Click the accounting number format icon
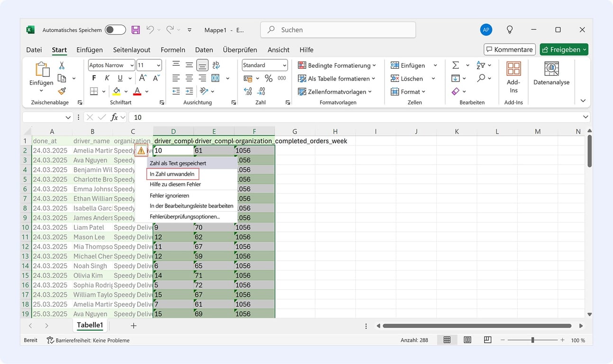This screenshot has width=613, height=364. 247,78
